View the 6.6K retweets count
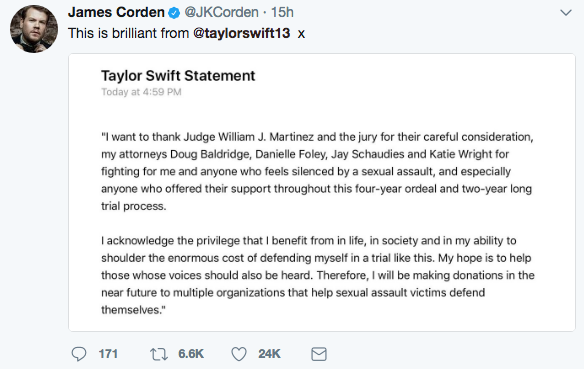 tap(191, 354)
